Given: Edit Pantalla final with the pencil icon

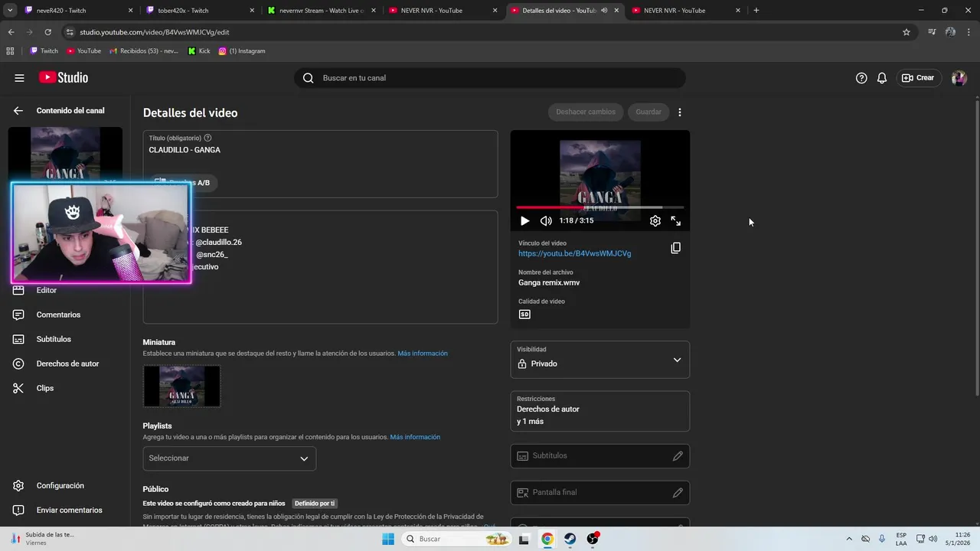Looking at the screenshot, I should (x=678, y=493).
